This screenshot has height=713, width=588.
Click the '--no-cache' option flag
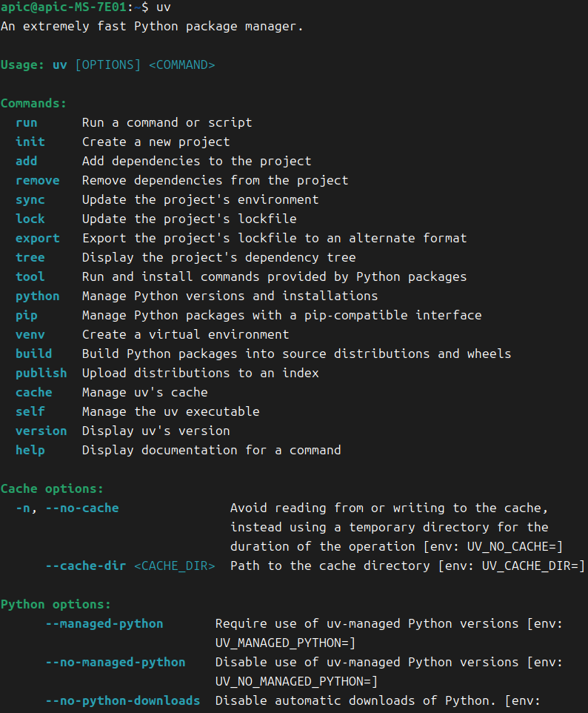pos(82,508)
